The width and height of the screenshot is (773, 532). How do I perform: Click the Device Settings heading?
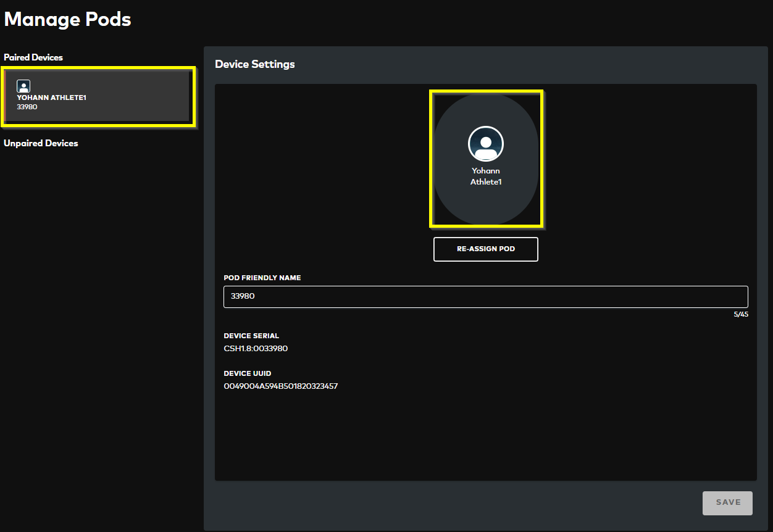click(255, 64)
